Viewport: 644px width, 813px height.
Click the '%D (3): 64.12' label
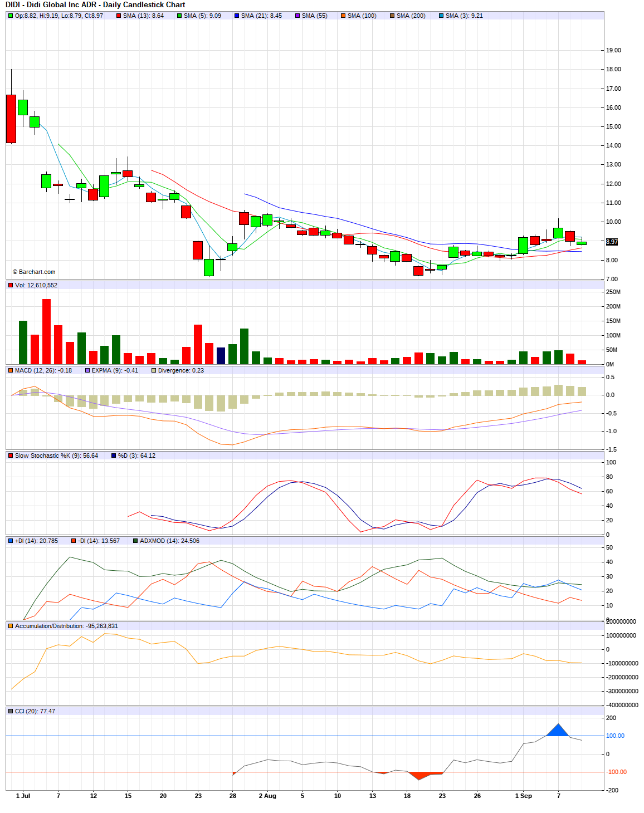(137, 456)
